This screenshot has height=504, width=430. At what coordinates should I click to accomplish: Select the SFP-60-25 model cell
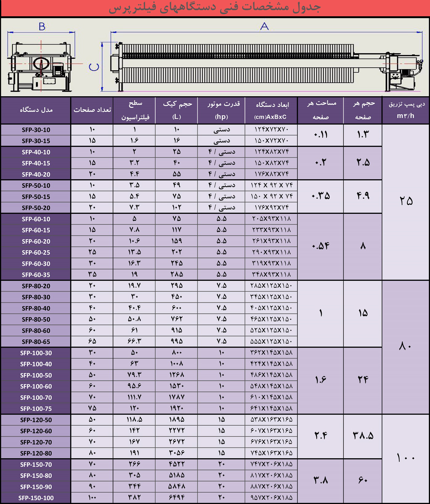point(36,253)
